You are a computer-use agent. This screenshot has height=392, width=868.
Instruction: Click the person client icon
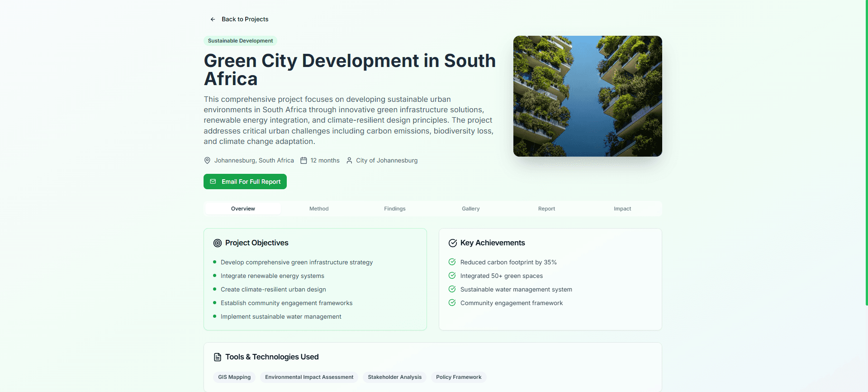coord(349,161)
